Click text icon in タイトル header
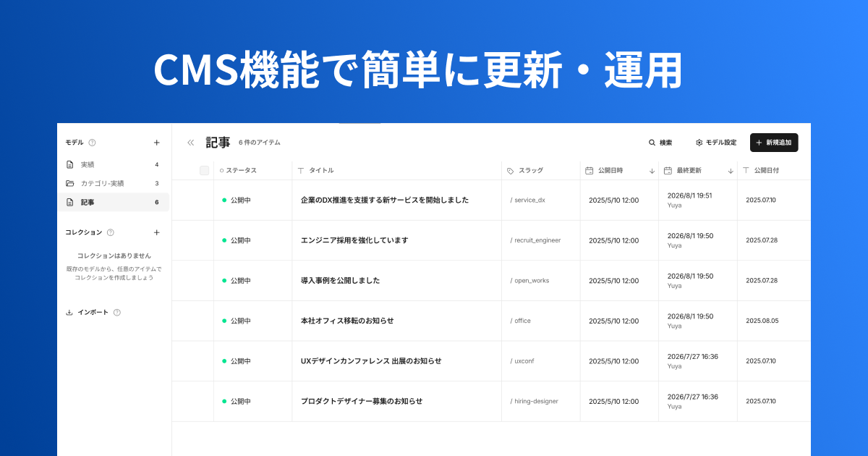The width and height of the screenshot is (868, 456). pyautogui.click(x=301, y=171)
